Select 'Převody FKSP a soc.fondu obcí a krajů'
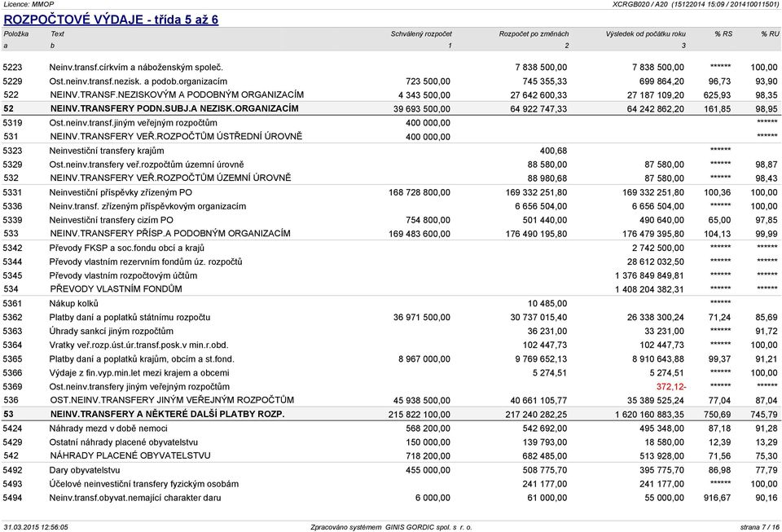This screenshot has height=532, width=782. (127, 248)
